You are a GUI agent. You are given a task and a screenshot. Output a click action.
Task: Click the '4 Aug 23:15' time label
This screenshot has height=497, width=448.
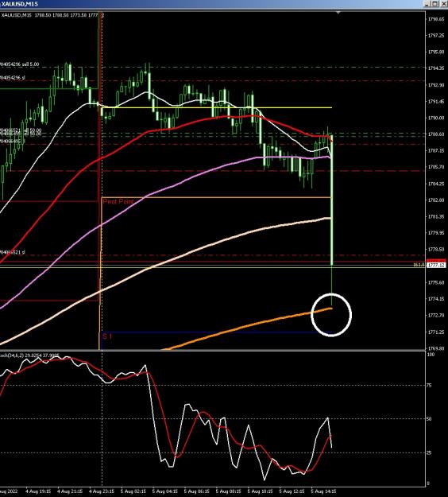pos(102,491)
